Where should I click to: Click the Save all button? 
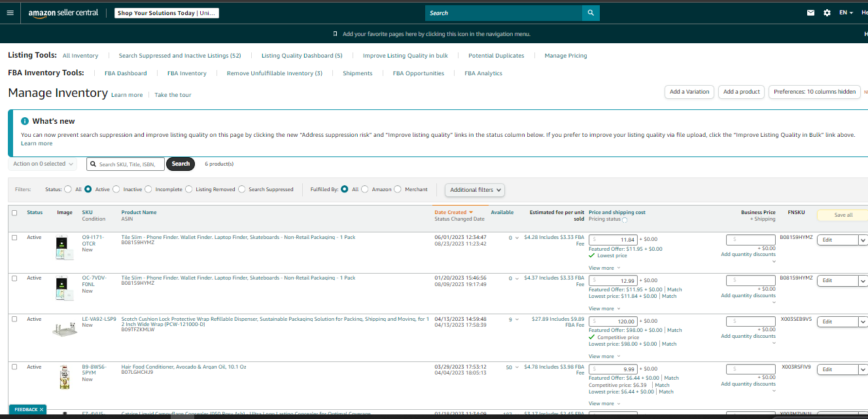(842, 215)
